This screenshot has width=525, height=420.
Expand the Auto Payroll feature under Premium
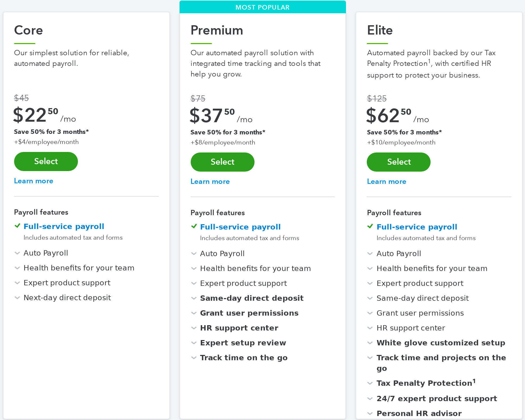[194, 253]
